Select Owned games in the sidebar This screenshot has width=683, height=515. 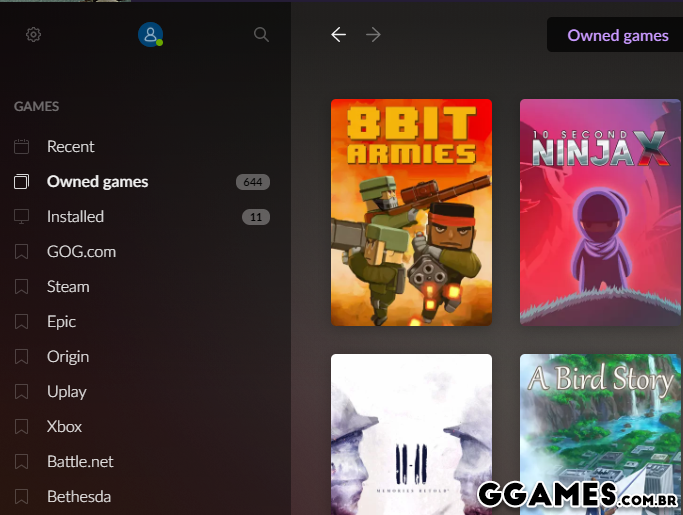(97, 182)
